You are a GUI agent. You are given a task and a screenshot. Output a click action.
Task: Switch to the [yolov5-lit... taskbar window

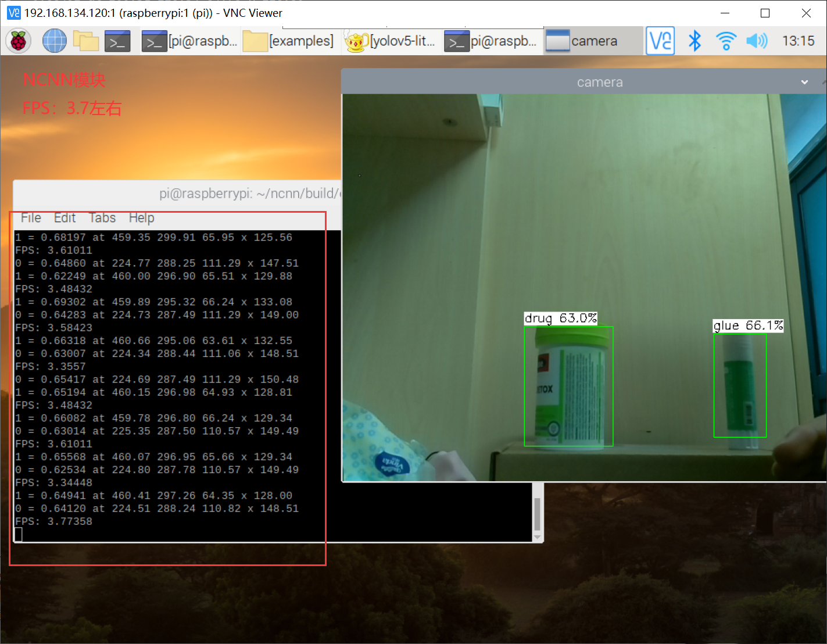[390, 41]
